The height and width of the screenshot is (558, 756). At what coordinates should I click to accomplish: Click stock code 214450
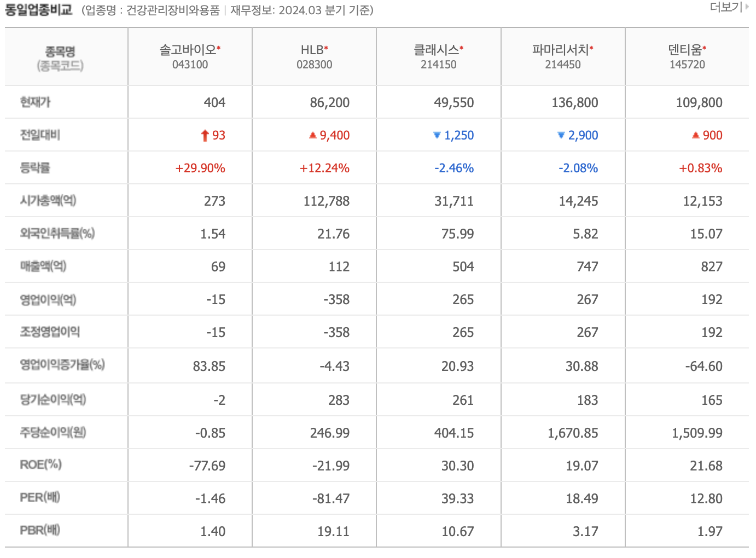(x=563, y=65)
